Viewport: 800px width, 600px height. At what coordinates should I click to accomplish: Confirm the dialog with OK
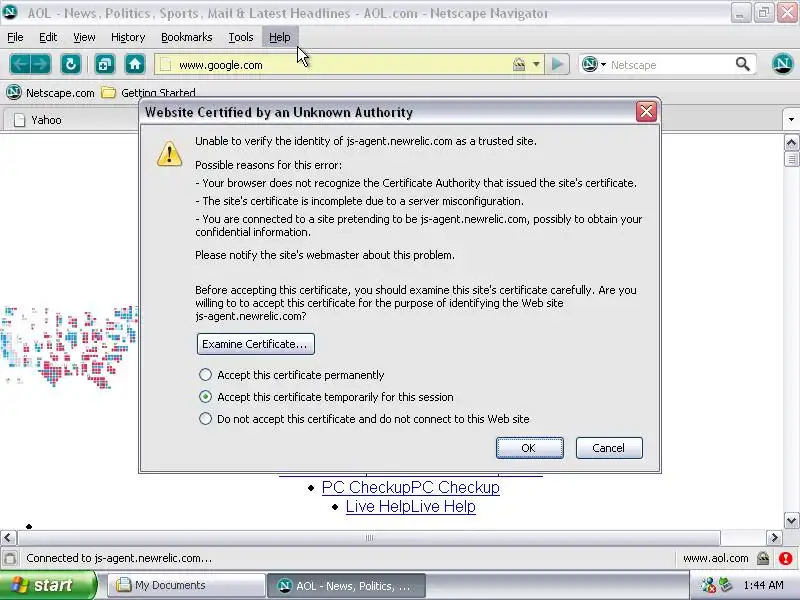[x=530, y=448]
